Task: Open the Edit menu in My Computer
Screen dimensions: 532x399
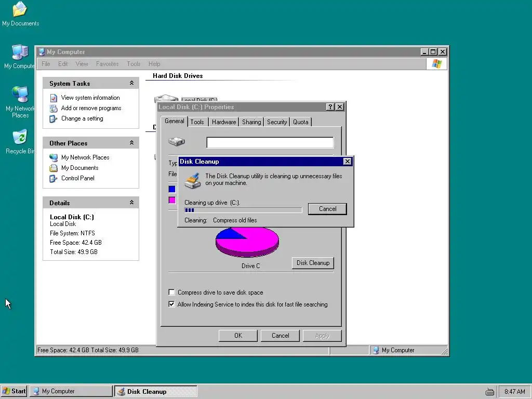Action: pyautogui.click(x=63, y=64)
